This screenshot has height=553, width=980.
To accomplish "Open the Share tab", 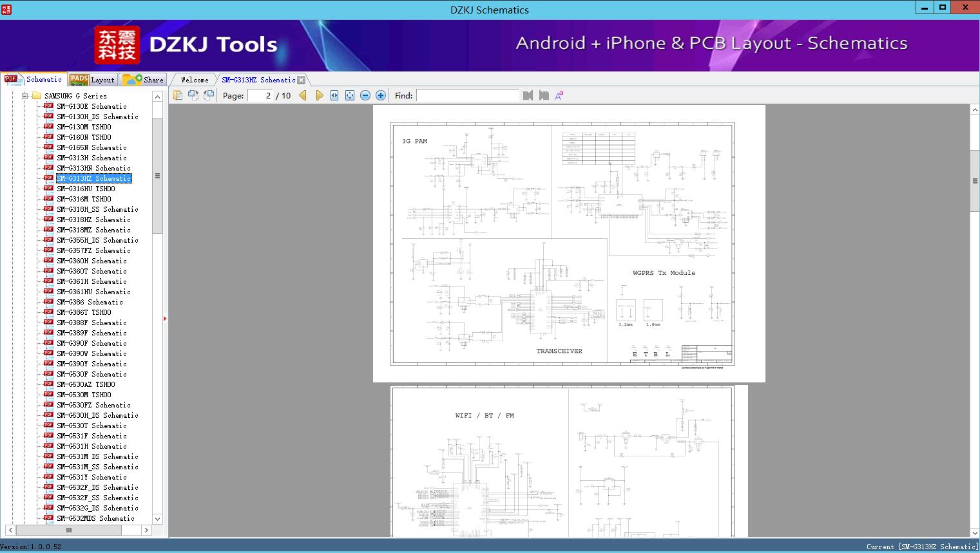I will click(x=143, y=80).
